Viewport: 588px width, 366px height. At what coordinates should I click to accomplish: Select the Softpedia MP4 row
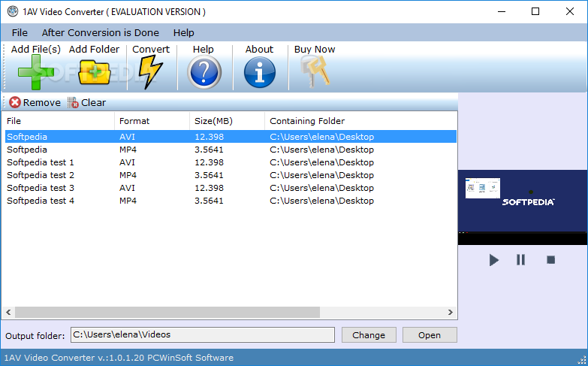(x=231, y=150)
